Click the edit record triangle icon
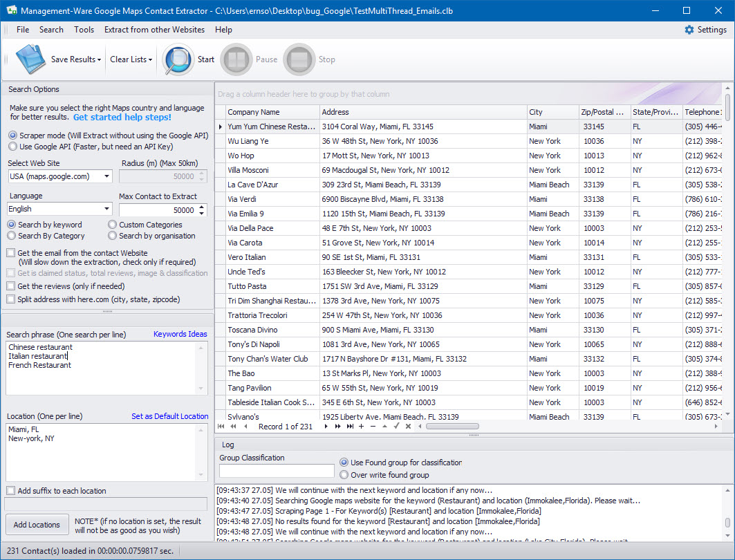 [x=385, y=427]
